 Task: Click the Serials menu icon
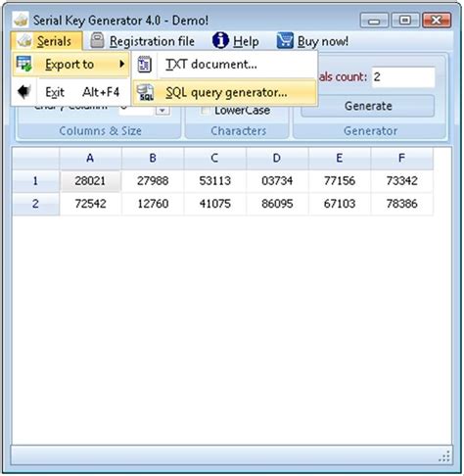coord(24,41)
